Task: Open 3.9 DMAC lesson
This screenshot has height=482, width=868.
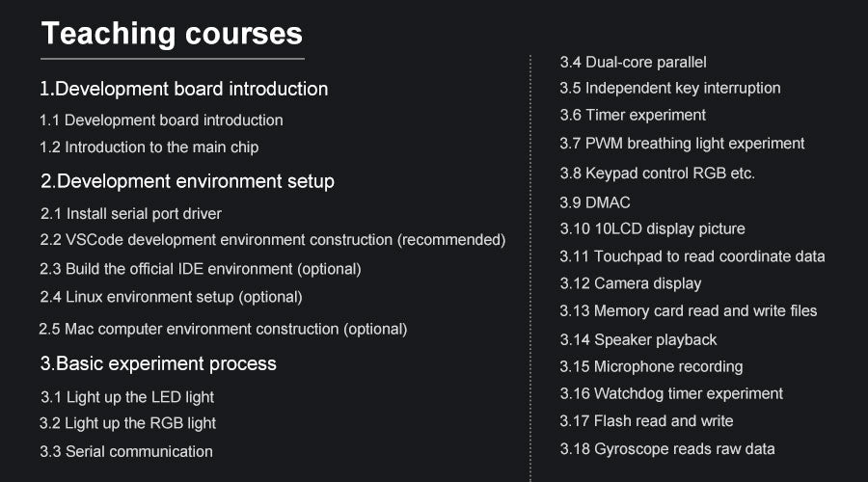Action: coord(594,202)
